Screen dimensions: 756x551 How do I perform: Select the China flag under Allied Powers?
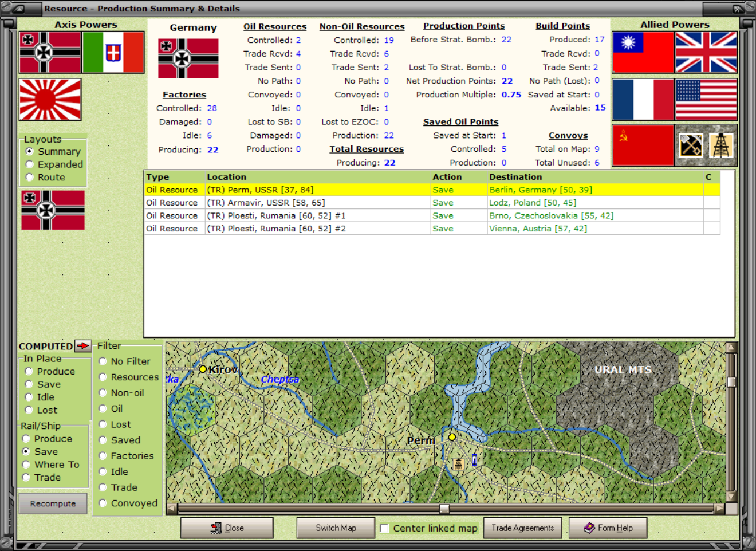coord(643,52)
